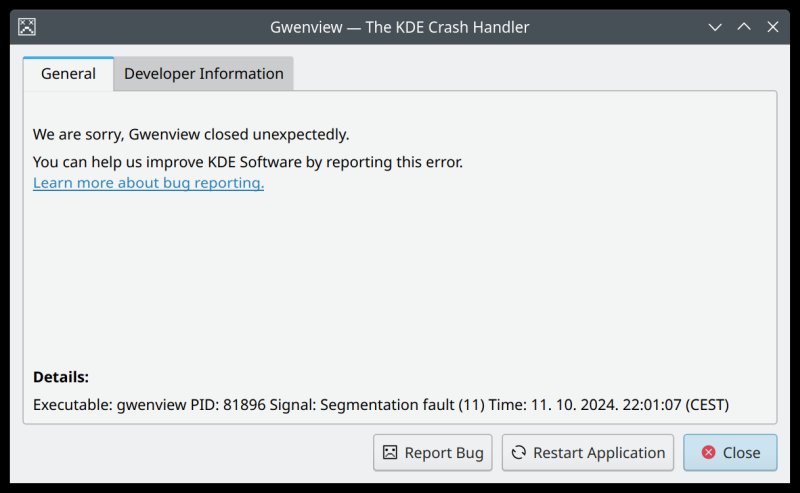Click the window title 'The KDE Crash Handler'
This screenshot has height=493, width=800.
[x=447, y=27]
